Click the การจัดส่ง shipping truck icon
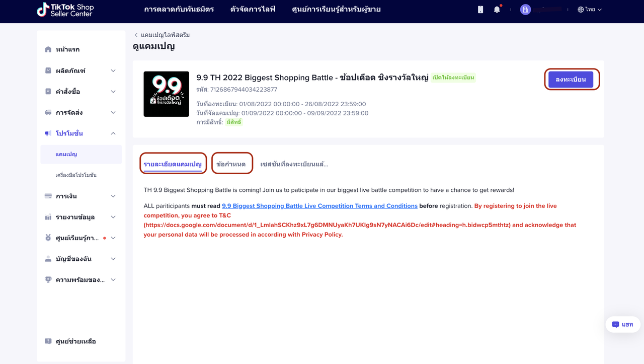Image resolution: width=644 pixels, height=364 pixels. pyautogui.click(x=48, y=112)
